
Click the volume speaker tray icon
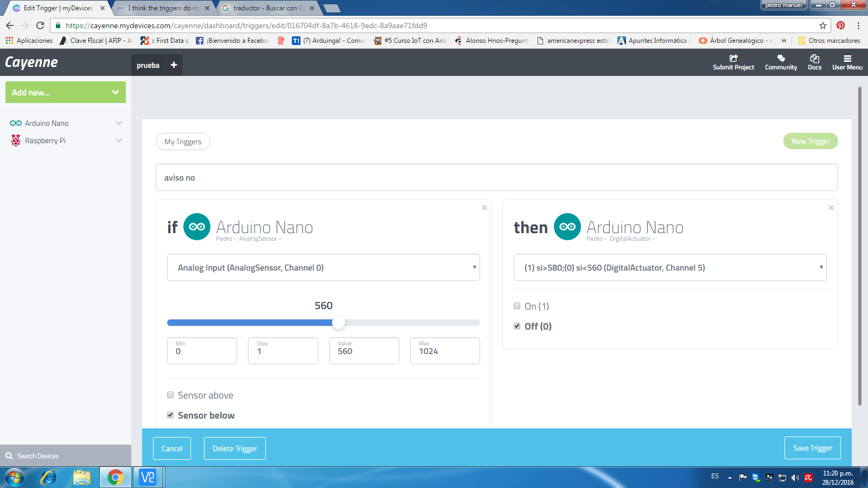click(x=795, y=478)
